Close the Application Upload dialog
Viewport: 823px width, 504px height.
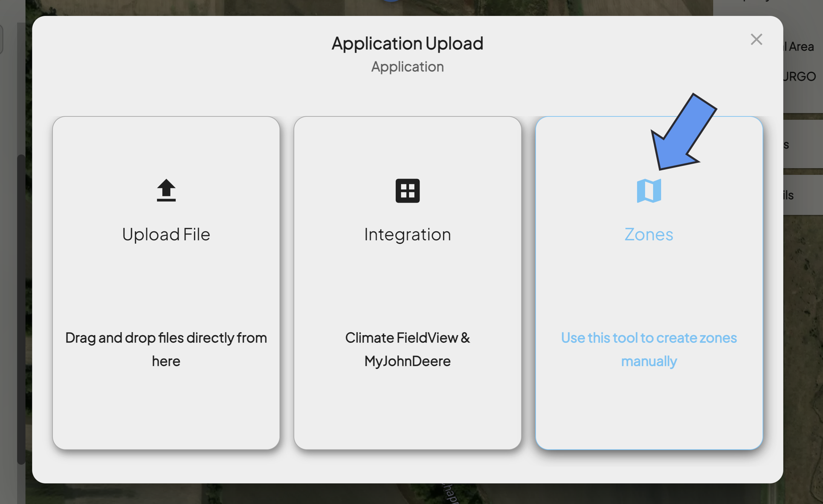coord(756,40)
